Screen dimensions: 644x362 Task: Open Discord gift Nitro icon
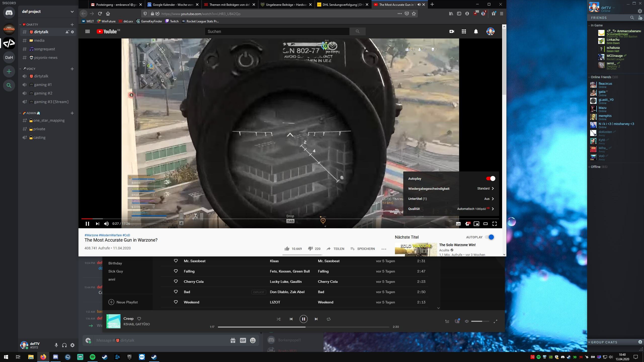point(233,340)
